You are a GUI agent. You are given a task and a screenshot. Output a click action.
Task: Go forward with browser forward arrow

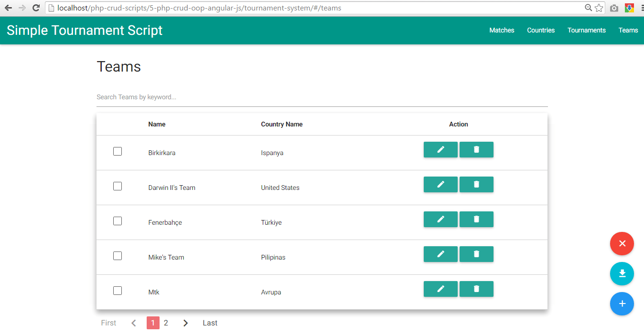tap(22, 8)
